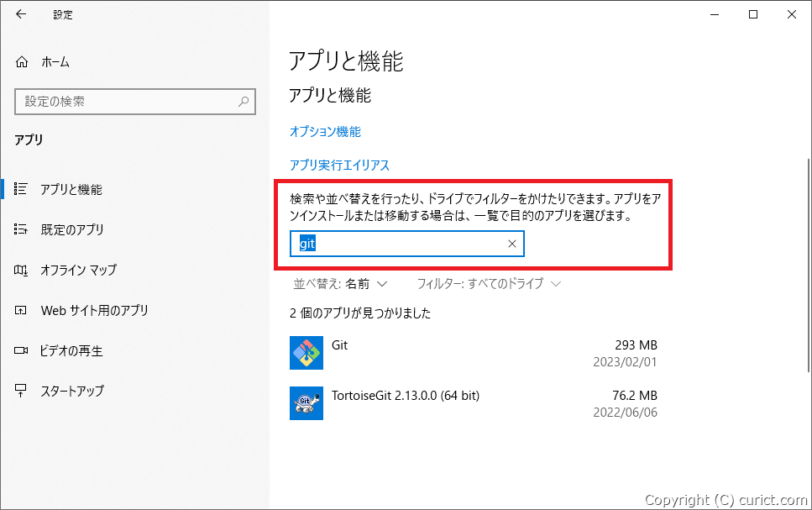This screenshot has width=812, height=510.
Task: Click the Git app icon
Action: (306, 353)
